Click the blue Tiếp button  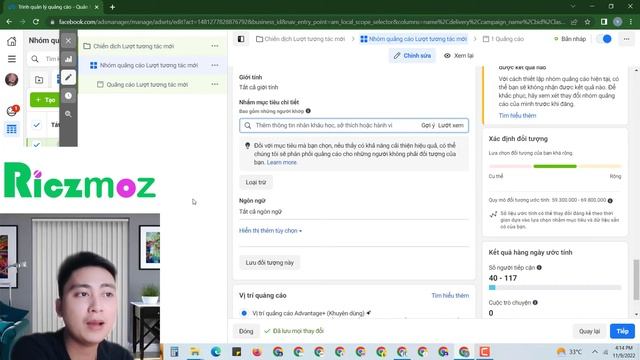[622, 331]
